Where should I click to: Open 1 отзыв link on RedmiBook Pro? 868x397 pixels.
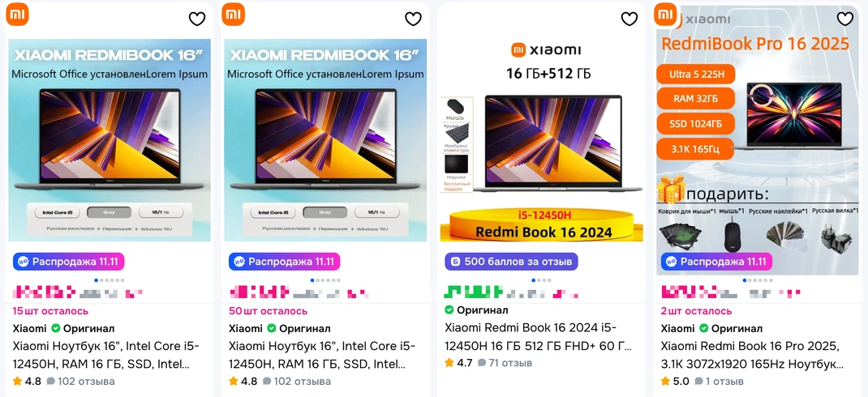(719, 382)
